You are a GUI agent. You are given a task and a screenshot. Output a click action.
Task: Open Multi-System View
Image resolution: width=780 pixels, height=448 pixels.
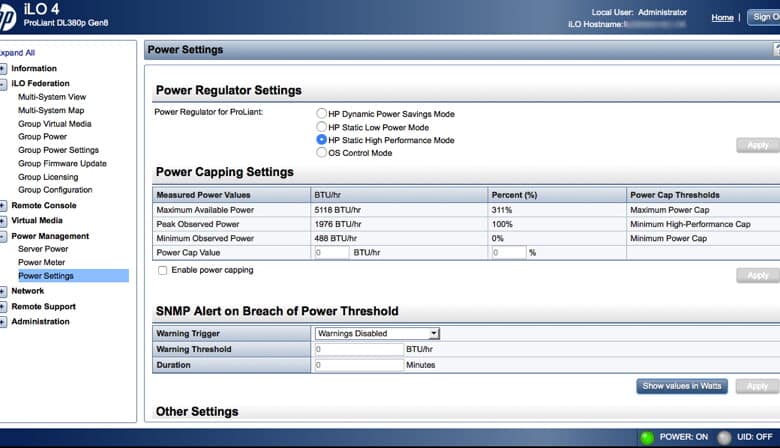[52, 97]
